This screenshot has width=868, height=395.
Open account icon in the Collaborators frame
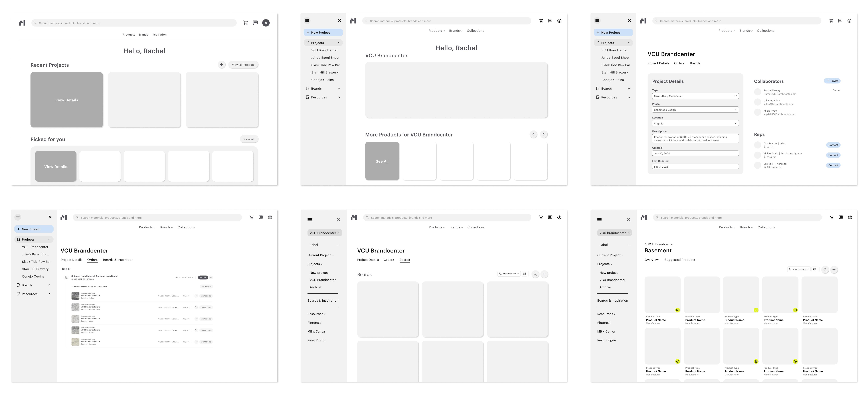click(x=850, y=21)
